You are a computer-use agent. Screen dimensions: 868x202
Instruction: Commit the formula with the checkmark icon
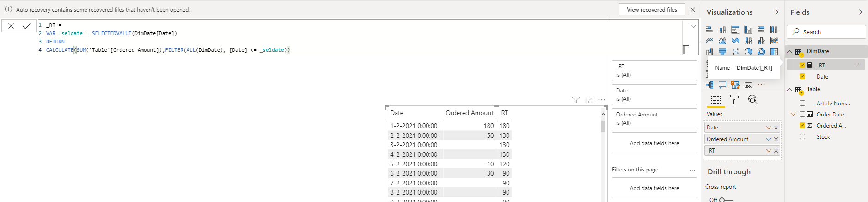coord(27,26)
